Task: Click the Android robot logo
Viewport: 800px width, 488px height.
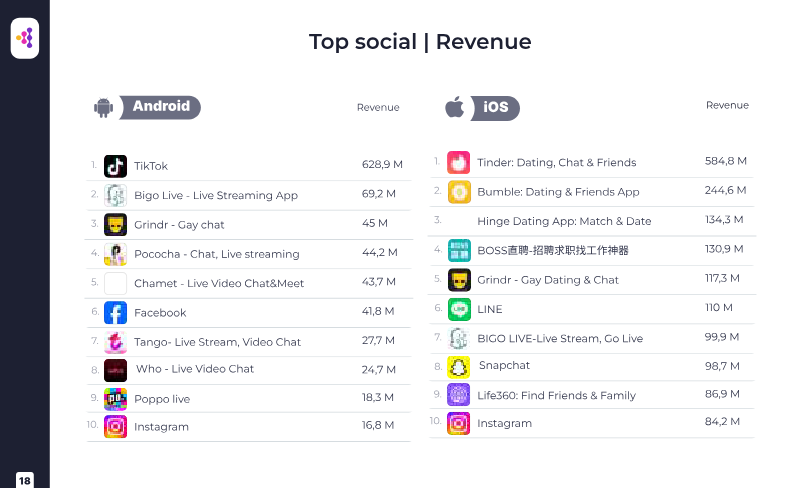Action: (103, 107)
